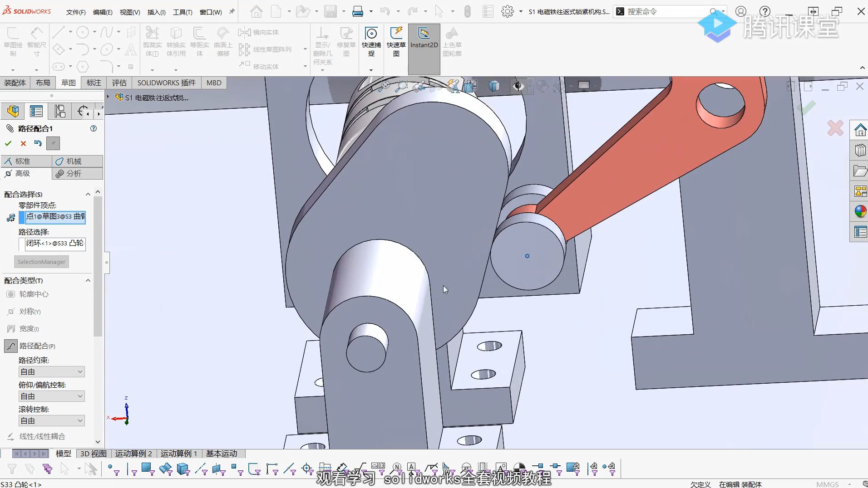The height and width of the screenshot is (488, 868).
Task: Toggle hide/show items eye icon
Action: click(518, 85)
